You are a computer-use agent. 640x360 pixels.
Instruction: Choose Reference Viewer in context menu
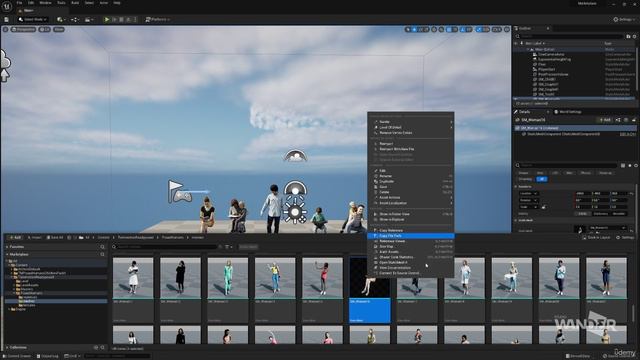click(411, 241)
